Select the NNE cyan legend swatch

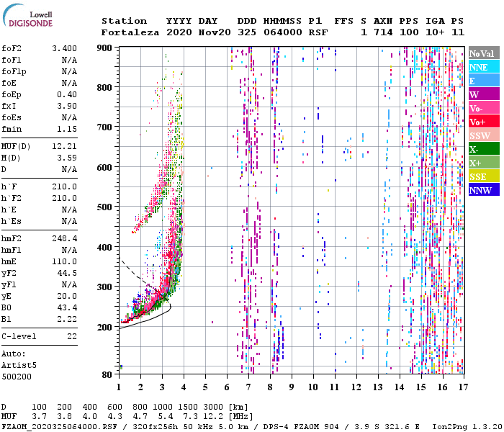tap(484, 67)
